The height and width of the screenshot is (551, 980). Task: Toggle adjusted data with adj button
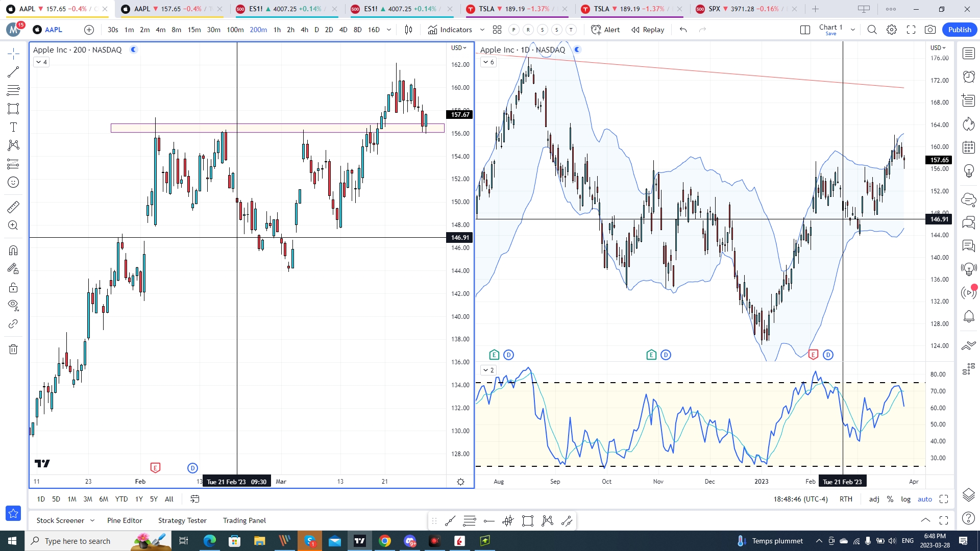874,499
